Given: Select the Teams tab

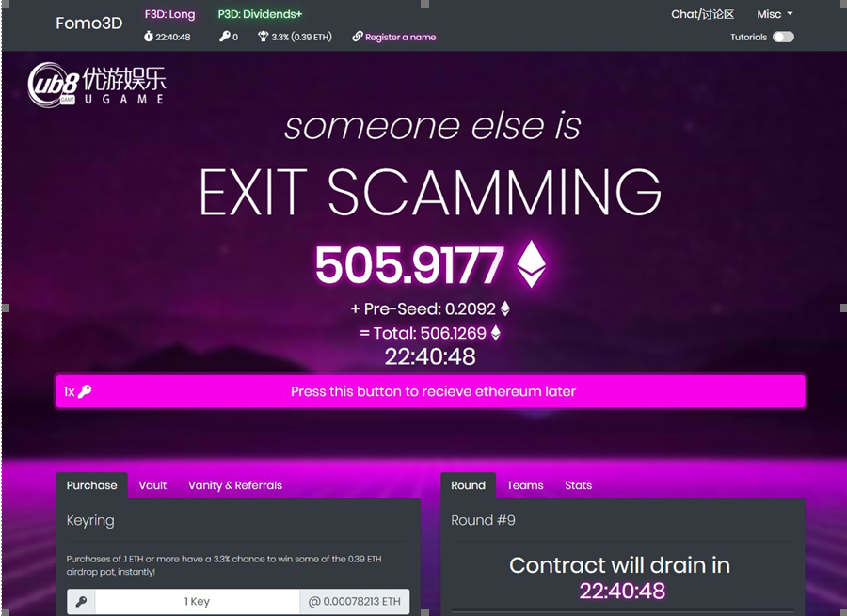Looking at the screenshot, I should click(525, 485).
